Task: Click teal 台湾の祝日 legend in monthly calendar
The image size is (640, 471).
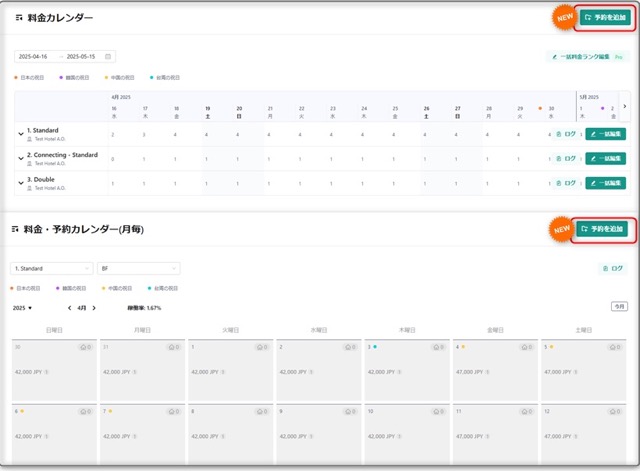Action: [163, 289]
